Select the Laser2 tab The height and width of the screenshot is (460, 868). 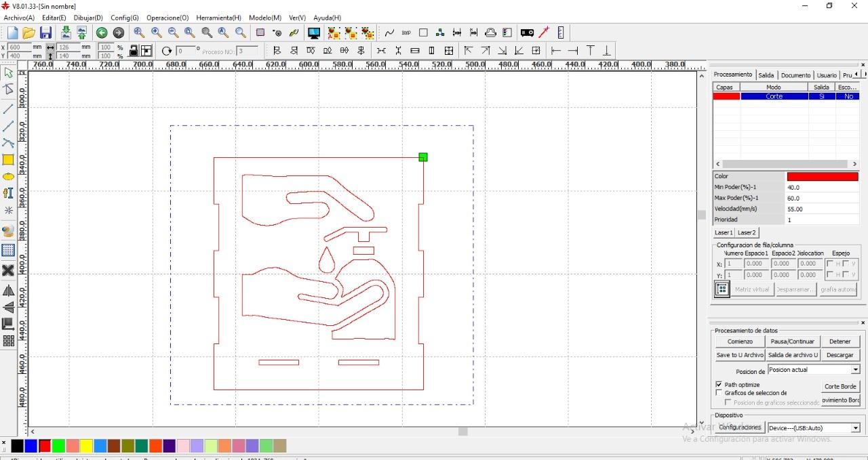(x=747, y=232)
